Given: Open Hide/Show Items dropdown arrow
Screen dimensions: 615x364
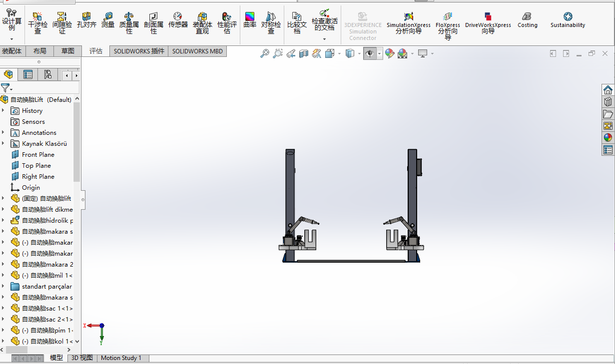Looking at the screenshot, I should (380, 53).
